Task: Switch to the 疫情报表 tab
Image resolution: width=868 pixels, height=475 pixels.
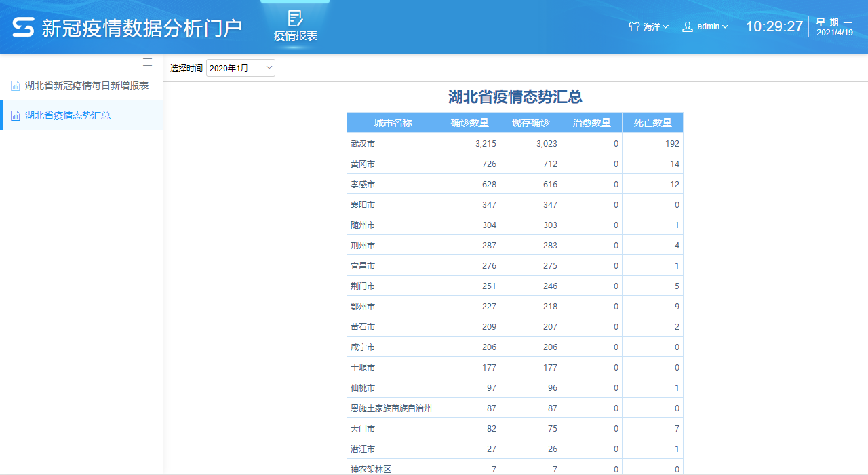Action: pyautogui.click(x=295, y=35)
